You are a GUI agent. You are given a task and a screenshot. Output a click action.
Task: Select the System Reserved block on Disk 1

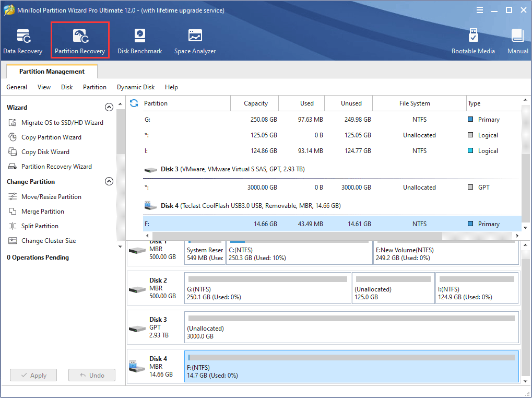(x=205, y=253)
